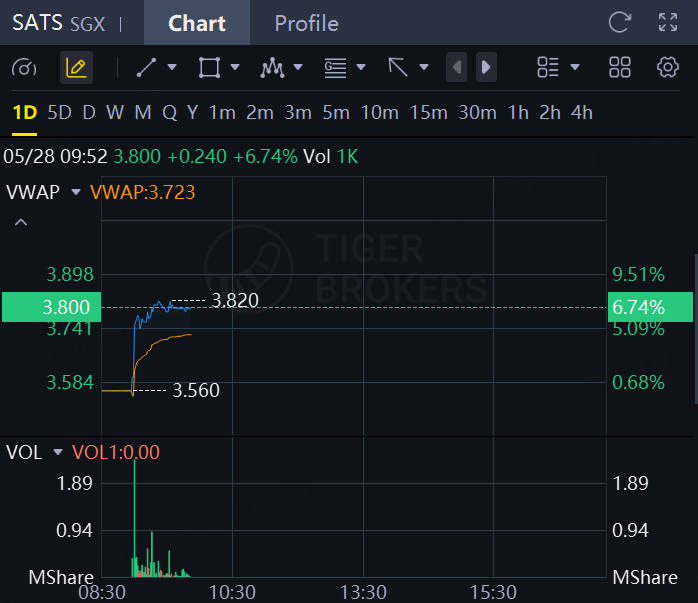Open the VWAP indicator dropdown
This screenshot has width=698, height=603.
click(x=76, y=192)
